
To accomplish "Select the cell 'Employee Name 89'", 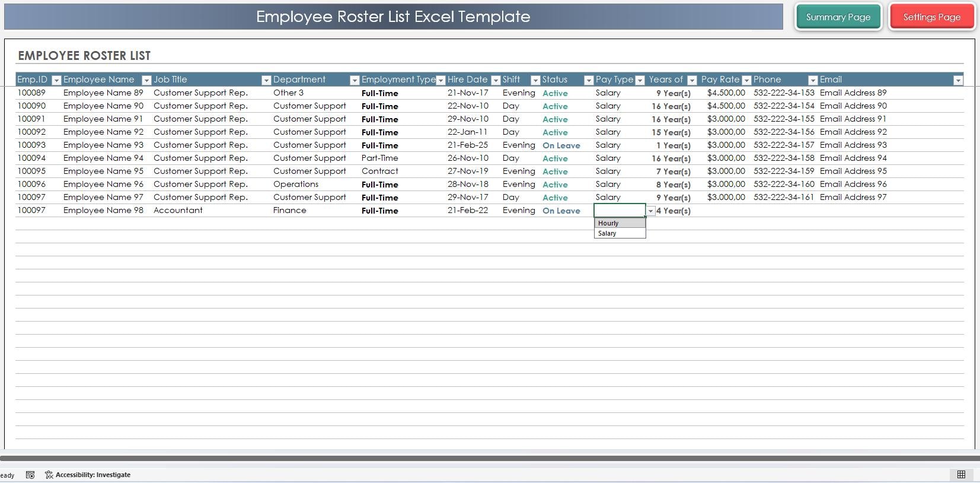I will (x=103, y=93).
